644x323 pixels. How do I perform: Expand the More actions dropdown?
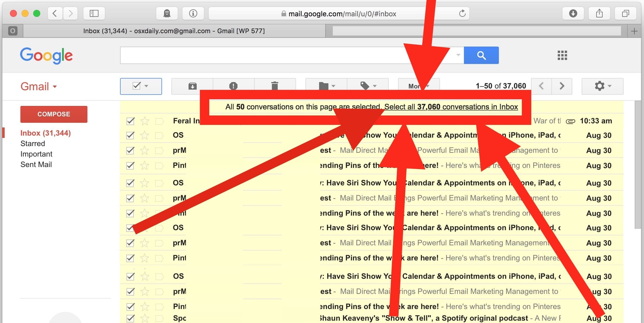click(418, 86)
